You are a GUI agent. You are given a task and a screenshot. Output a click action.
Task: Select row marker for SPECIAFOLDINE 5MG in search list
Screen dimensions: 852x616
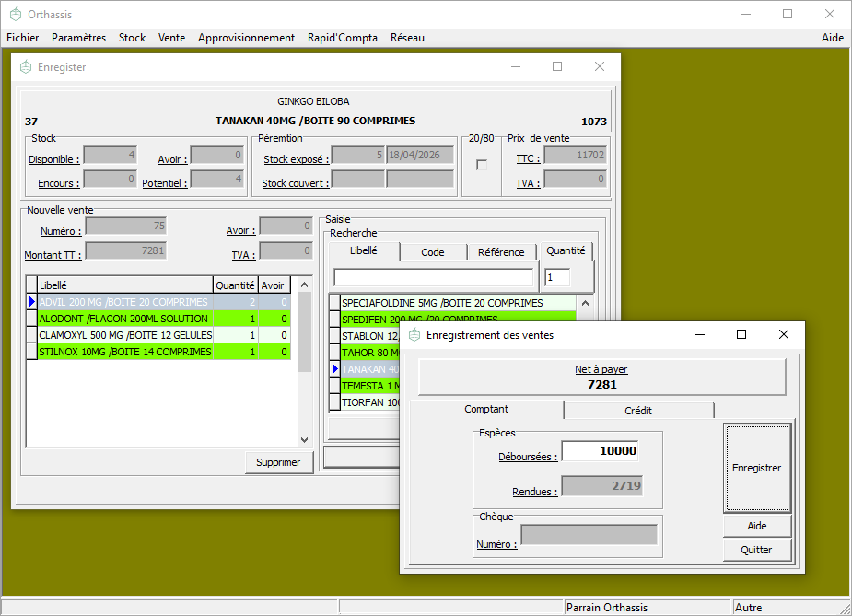[x=334, y=303]
